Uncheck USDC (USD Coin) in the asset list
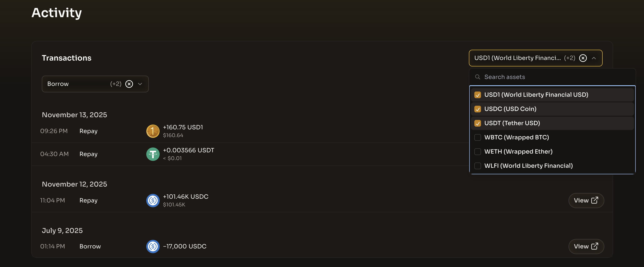The image size is (644, 267). pyautogui.click(x=478, y=109)
